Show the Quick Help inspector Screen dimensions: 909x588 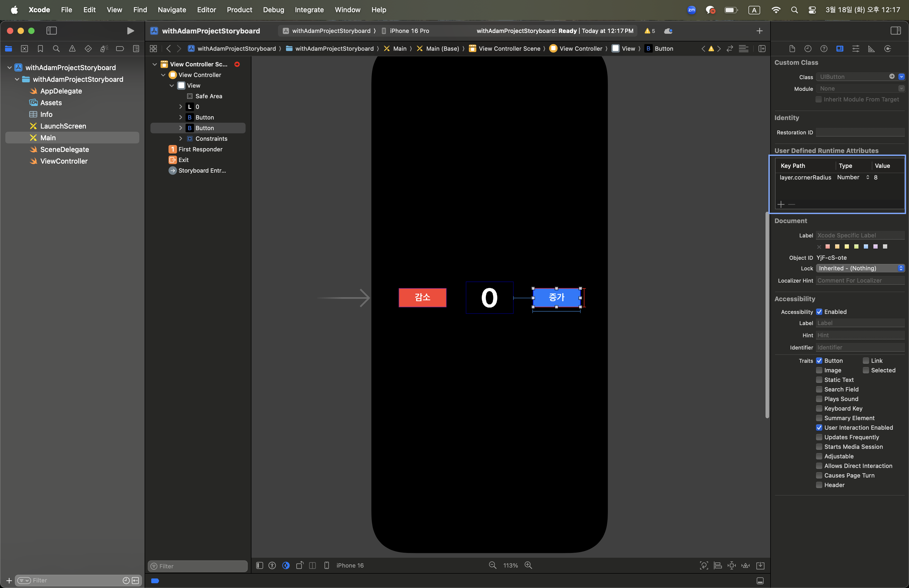824,48
